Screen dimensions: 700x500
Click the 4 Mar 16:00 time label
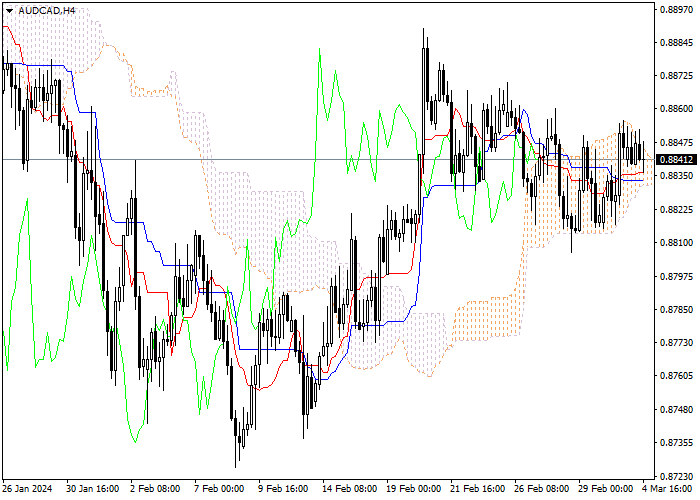tap(667, 489)
